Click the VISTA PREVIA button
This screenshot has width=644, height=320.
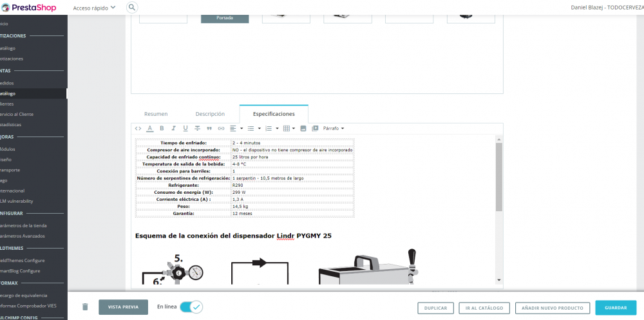point(123,307)
